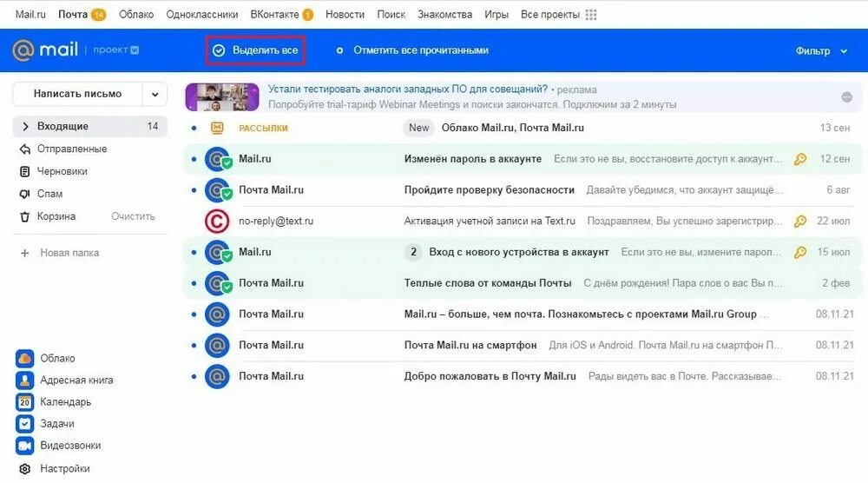Image resolution: width=868 pixels, height=483 pixels.
Task: Open the Задачи tasks icon
Action: (x=24, y=424)
